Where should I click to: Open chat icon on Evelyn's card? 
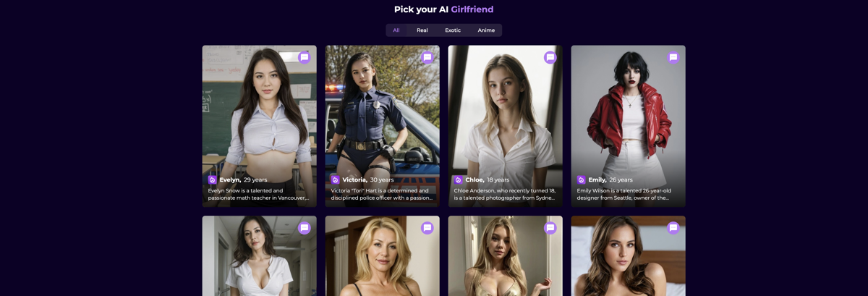[x=305, y=57]
